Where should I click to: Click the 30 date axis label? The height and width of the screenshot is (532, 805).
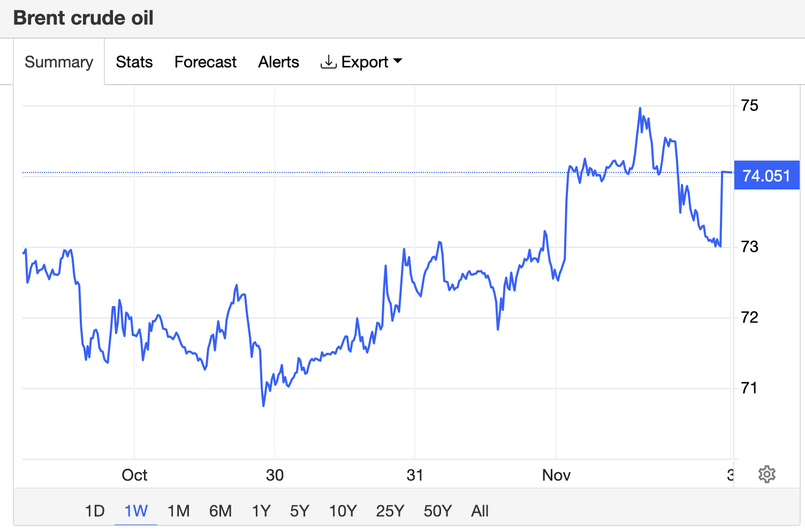(x=275, y=475)
